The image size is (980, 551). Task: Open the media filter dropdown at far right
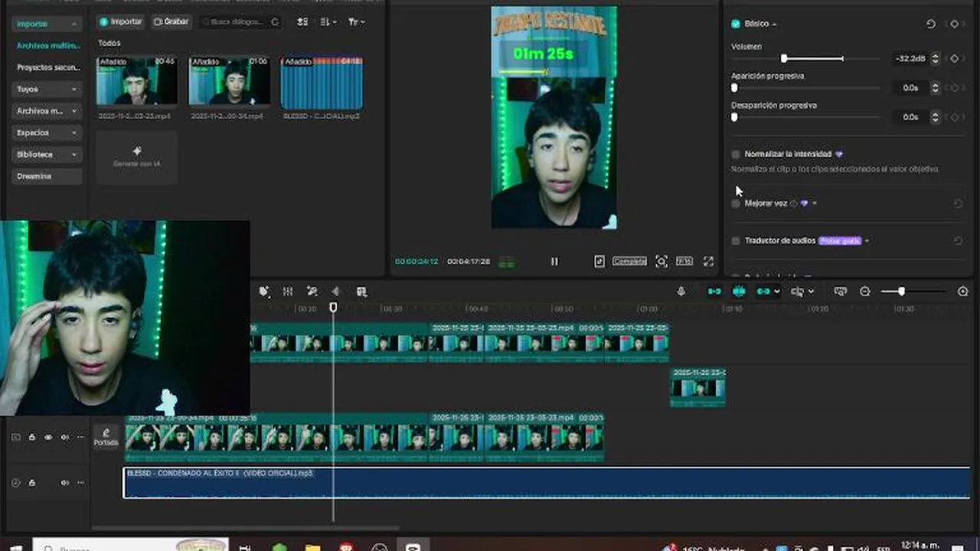coord(357,21)
